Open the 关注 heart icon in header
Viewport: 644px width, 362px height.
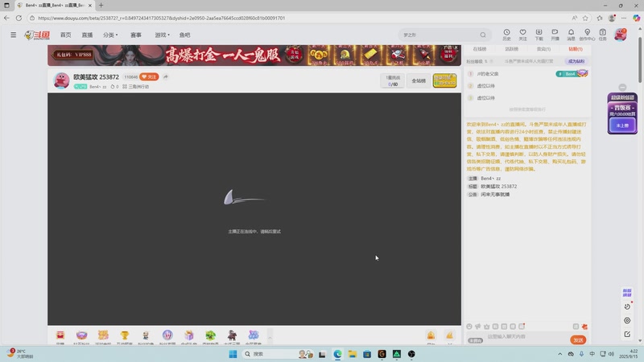[x=522, y=35]
